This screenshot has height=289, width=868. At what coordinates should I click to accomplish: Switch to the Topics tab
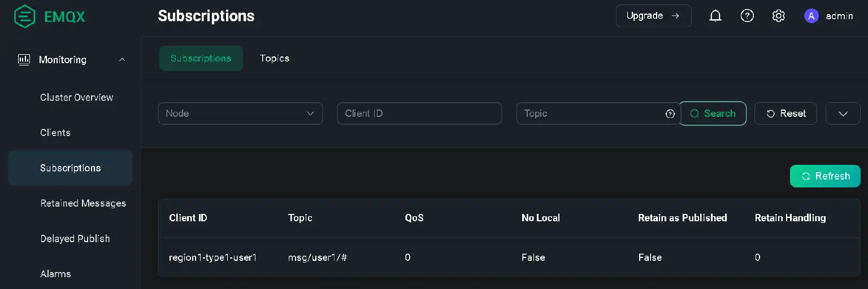tap(275, 58)
